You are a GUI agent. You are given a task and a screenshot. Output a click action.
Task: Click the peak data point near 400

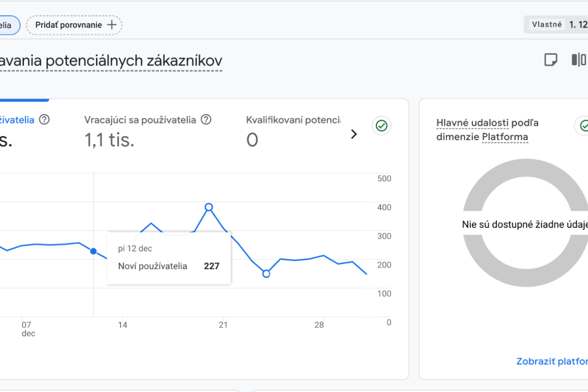pyautogui.click(x=209, y=207)
